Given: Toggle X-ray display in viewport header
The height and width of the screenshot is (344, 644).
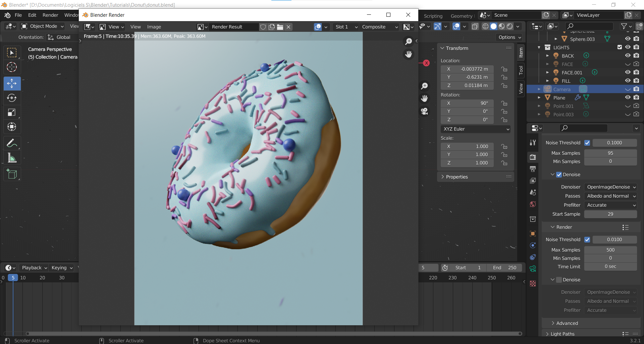Looking at the screenshot, I should click(475, 26).
